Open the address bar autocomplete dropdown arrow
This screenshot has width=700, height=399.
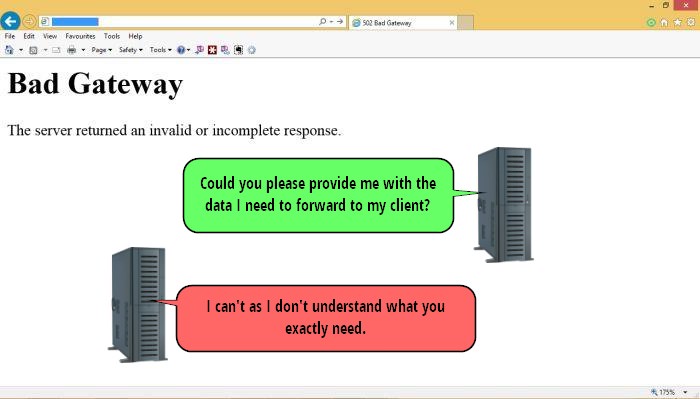click(x=331, y=21)
